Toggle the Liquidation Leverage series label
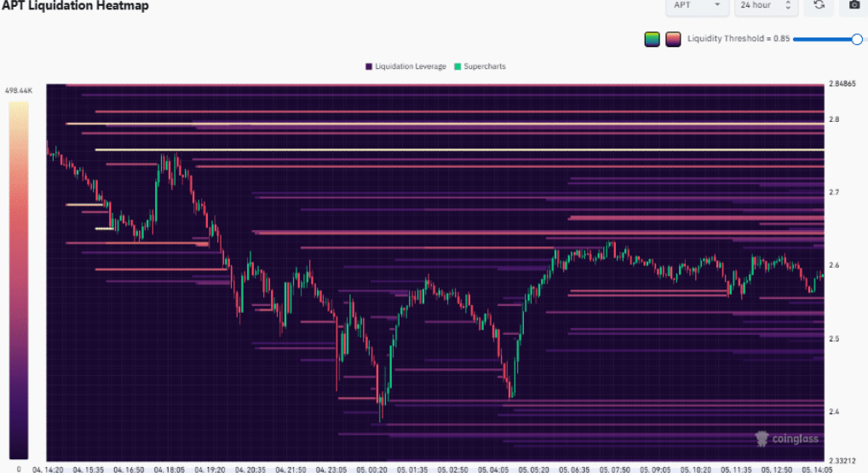Image resolution: width=868 pixels, height=473 pixels. coord(411,66)
